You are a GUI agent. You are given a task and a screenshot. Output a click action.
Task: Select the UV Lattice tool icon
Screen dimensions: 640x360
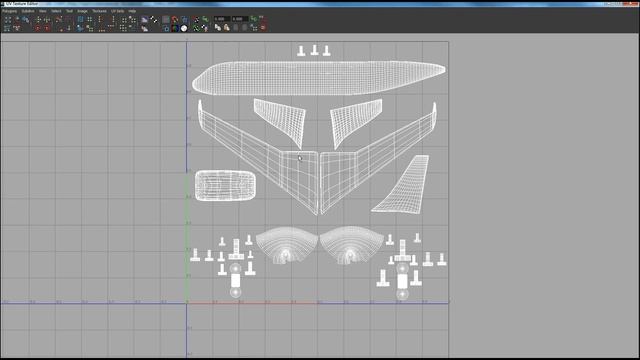(7, 19)
